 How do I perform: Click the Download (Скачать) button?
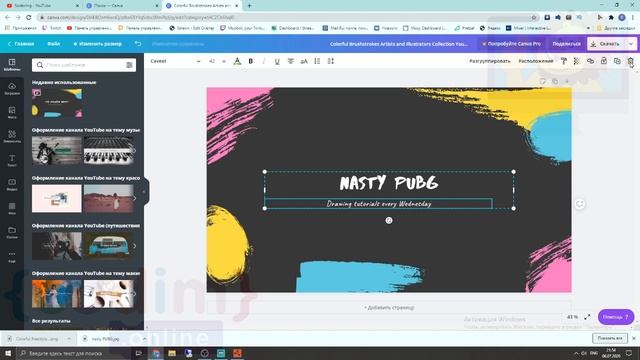(606, 44)
